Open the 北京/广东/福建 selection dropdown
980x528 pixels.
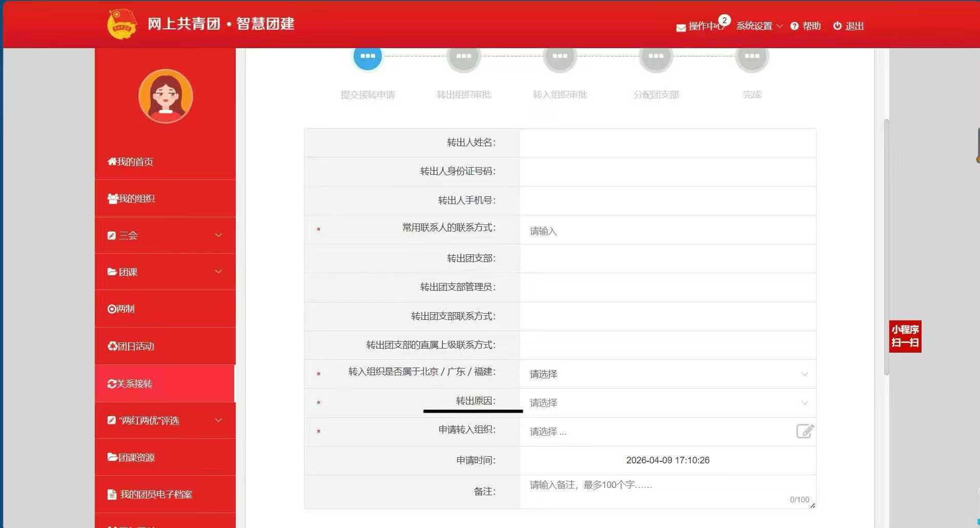pyautogui.click(x=667, y=374)
